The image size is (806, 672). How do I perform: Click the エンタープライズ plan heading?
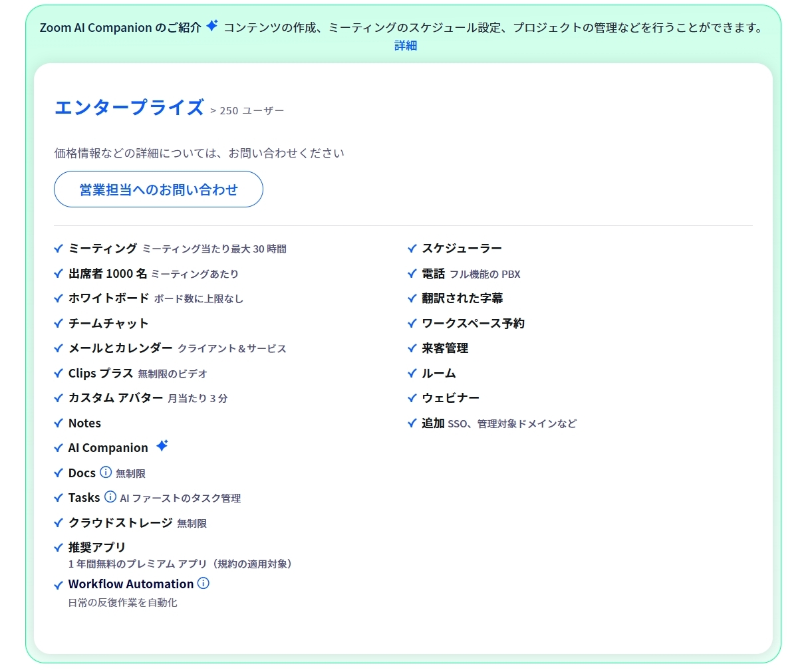[x=129, y=108]
